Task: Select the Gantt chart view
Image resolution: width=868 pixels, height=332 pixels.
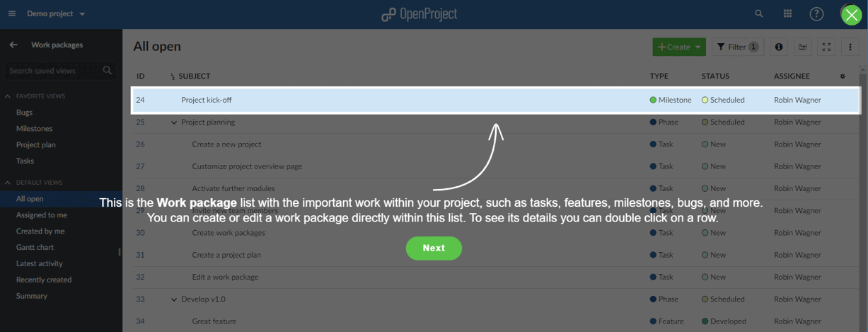Action: (35, 247)
